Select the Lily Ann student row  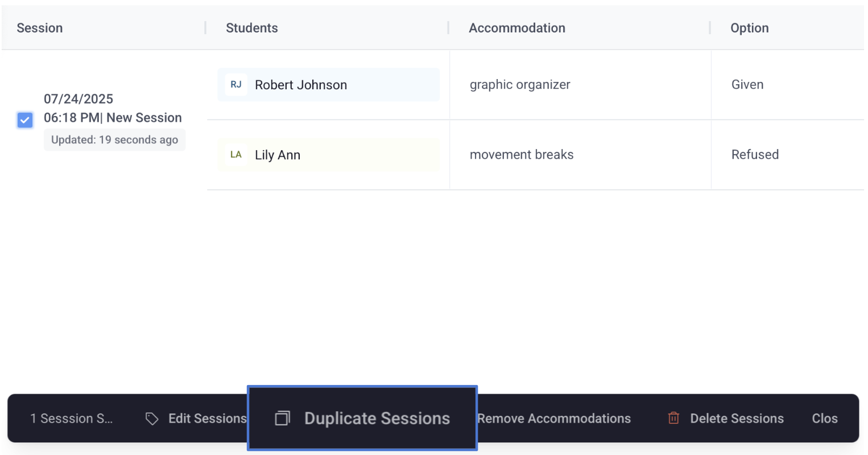tap(278, 155)
